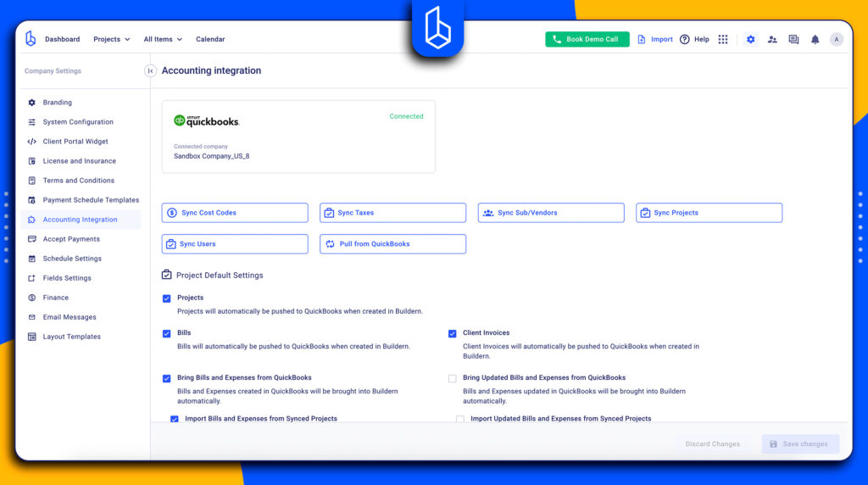Open the Import document icon
868x485 pixels.
[x=641, y=39]
